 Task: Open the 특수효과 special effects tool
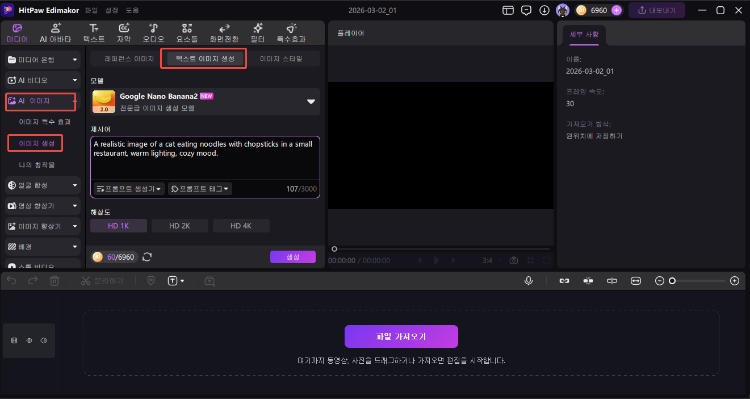[291, 33]
